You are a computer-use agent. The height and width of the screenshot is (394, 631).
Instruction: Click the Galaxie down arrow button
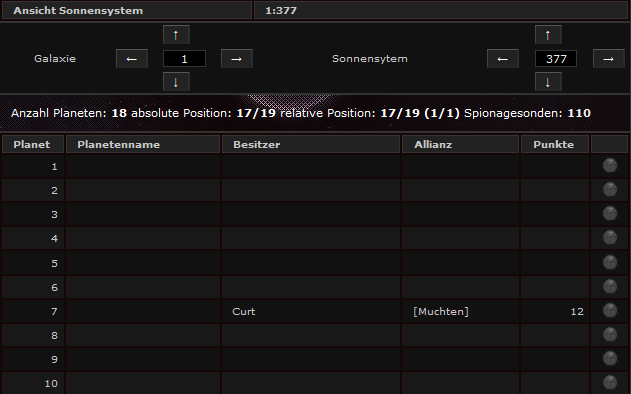tap(176, 82)
